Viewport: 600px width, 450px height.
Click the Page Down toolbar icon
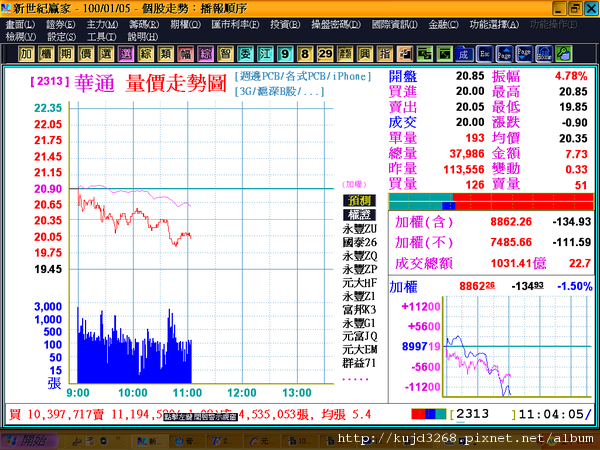pos(524,54)
